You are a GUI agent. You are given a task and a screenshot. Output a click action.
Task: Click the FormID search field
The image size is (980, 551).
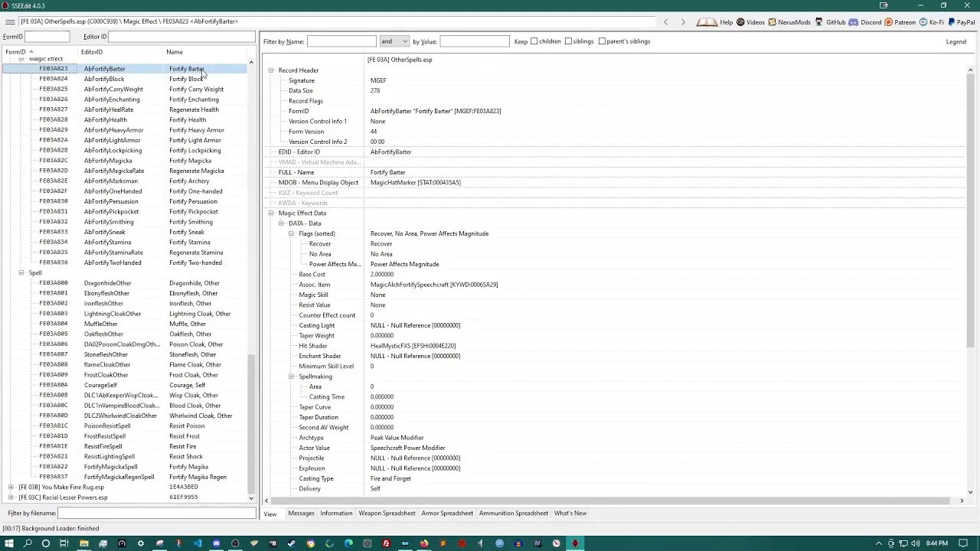click(x=47, y=37)
